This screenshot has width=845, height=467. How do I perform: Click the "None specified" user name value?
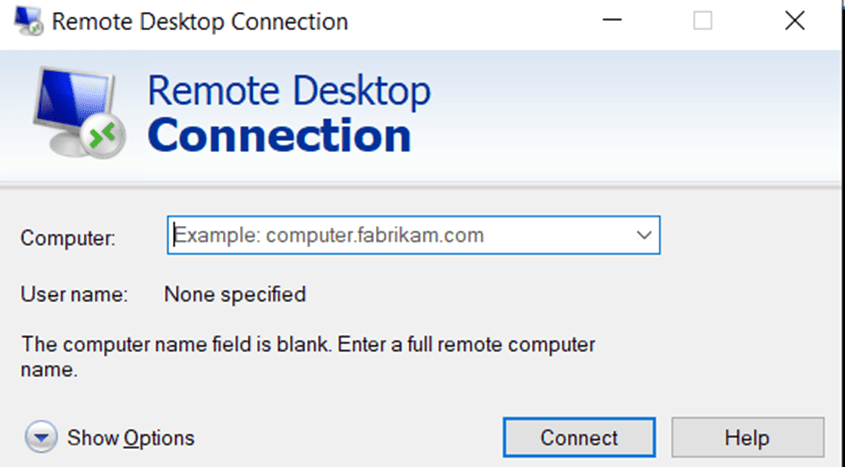pyautogui.click(x=235, y=294)
